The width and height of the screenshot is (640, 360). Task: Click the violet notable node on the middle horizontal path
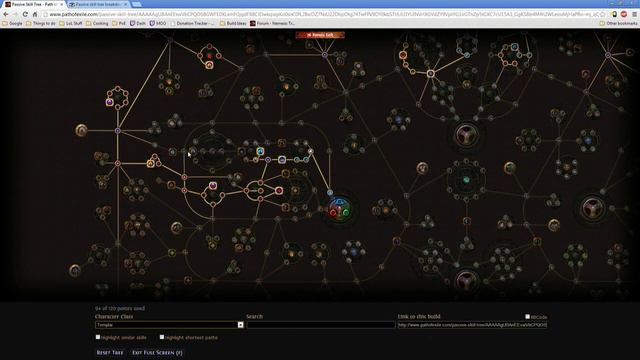(x=282, y=160)
